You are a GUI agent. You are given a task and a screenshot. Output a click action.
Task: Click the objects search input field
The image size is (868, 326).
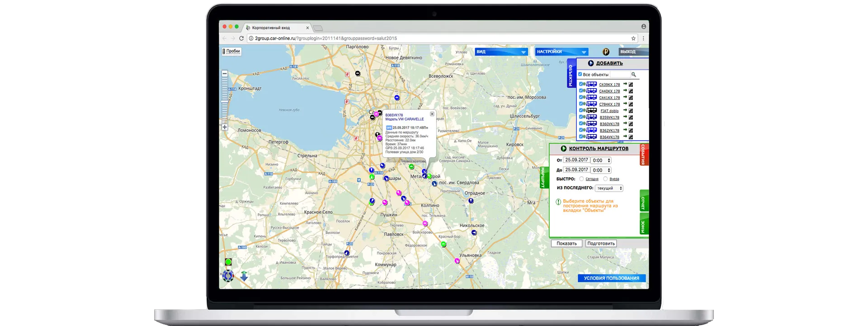pyautogui.click(x=620, y=74)
